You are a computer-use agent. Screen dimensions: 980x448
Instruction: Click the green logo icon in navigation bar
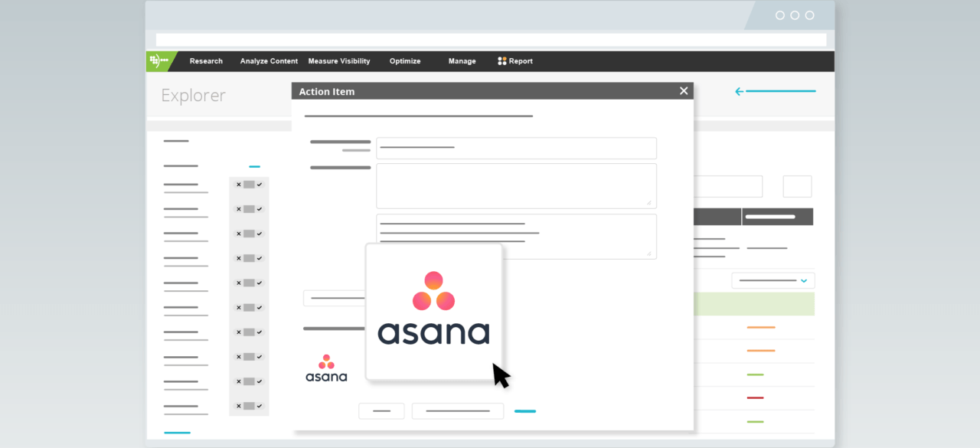click(160, 61)
